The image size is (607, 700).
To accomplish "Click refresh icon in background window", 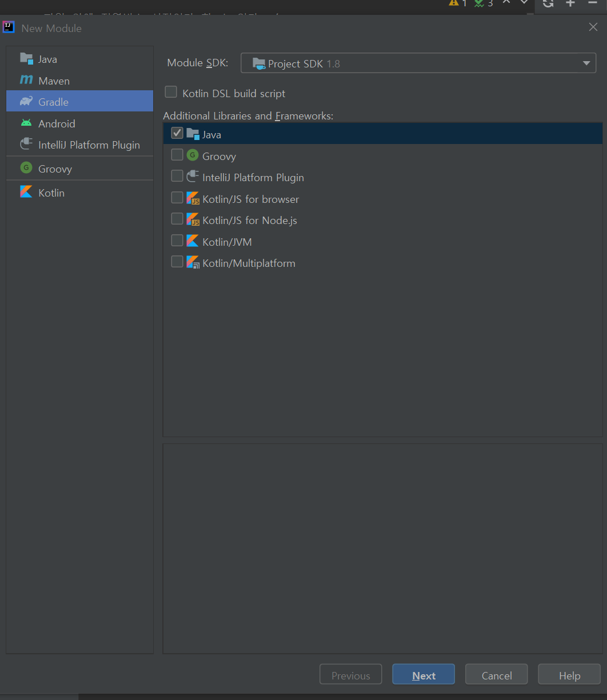I will [x=548, y=3].
